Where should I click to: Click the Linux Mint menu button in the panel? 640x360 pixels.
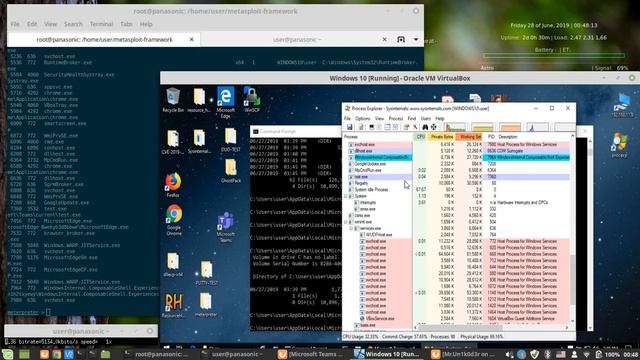8,354
